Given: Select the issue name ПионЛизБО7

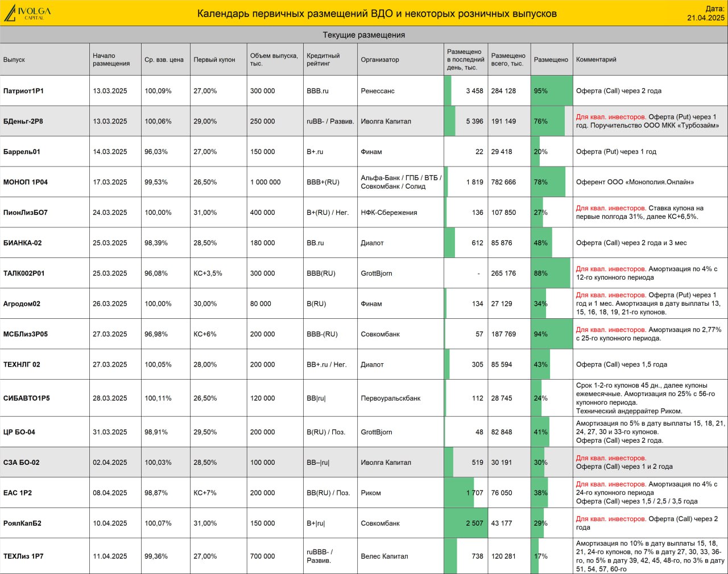Looking at the screenshot, I should click(x=26, y=213).
